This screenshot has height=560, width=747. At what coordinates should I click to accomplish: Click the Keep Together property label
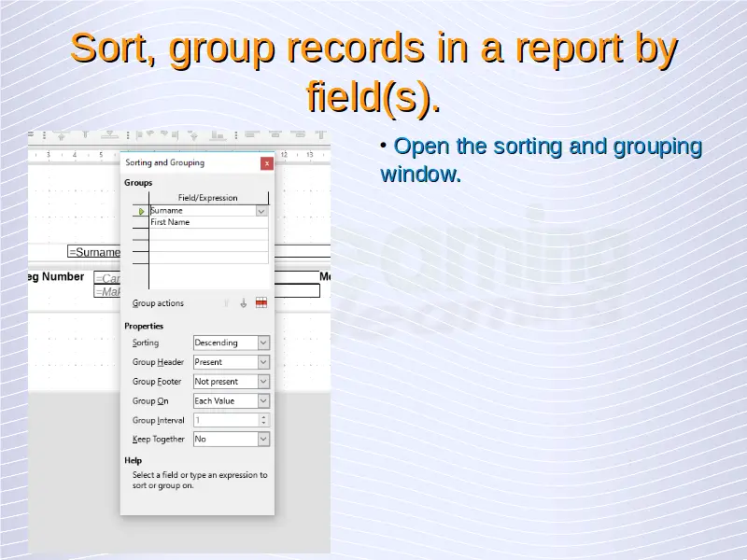(158, 439)
